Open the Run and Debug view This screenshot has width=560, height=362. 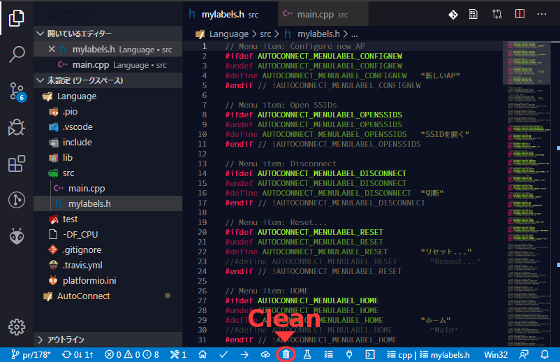point(16,127)
